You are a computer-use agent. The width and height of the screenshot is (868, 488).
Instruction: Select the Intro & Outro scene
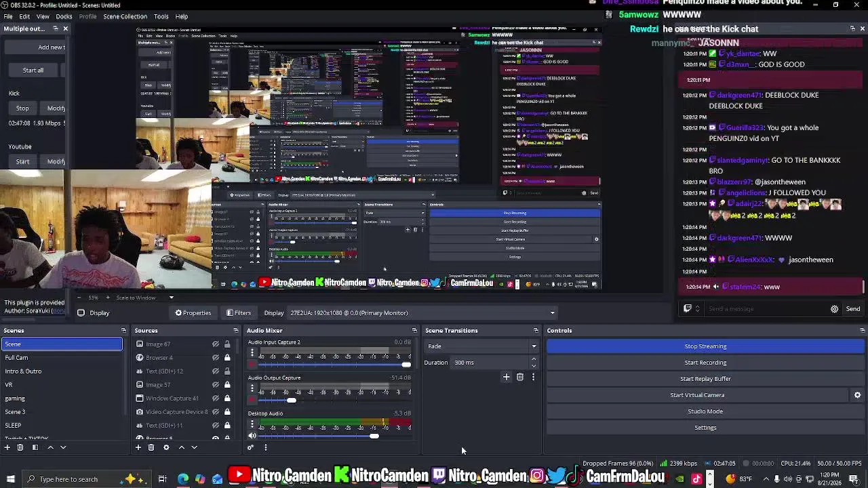click(61, 371)
